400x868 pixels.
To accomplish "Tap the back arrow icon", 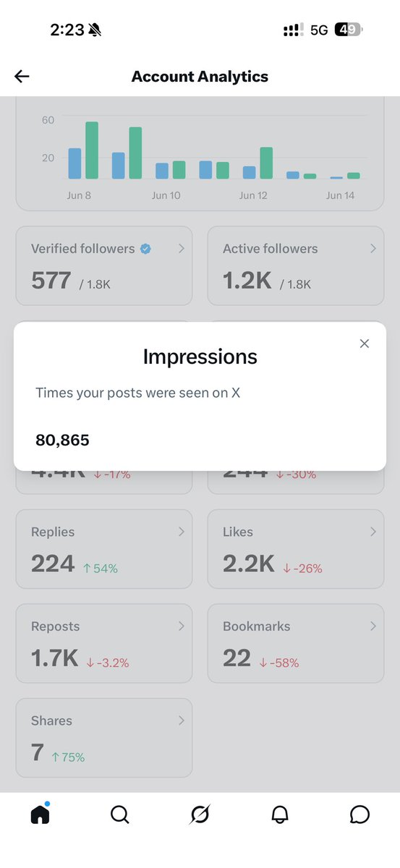I will pyautogui.click(x=22, y=77).
